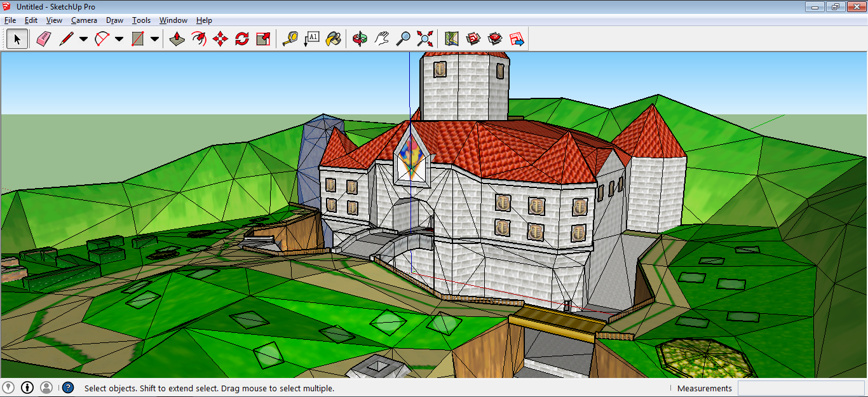Open the 3D Warehouse toolbar icon

(473, 39)
